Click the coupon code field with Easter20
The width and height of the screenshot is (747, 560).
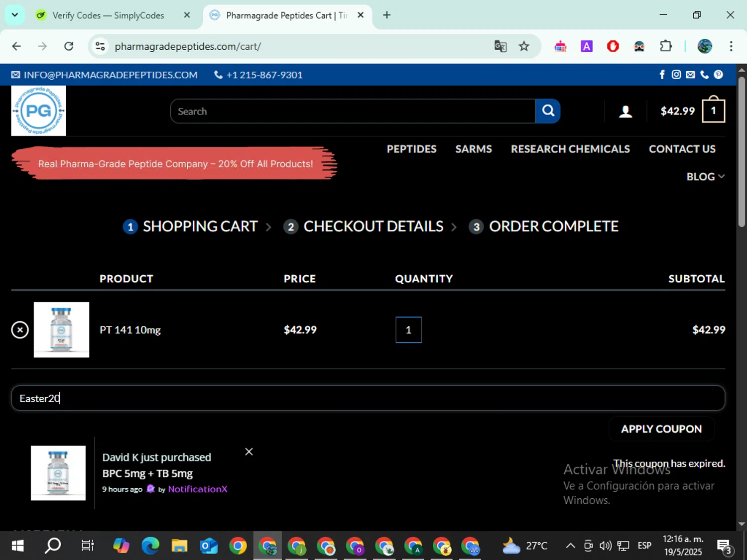tap(368, 398)
